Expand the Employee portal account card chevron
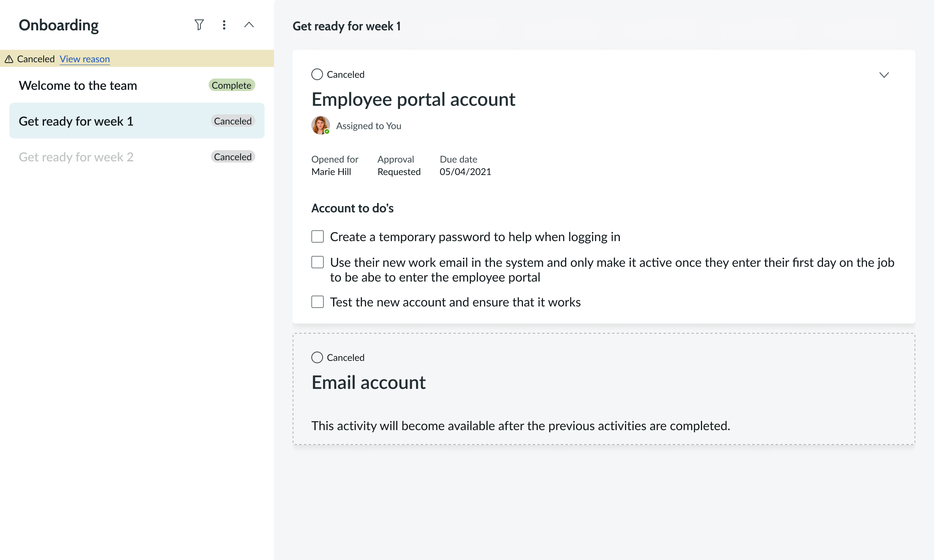 pyautogui.click(x=884, y=75)
